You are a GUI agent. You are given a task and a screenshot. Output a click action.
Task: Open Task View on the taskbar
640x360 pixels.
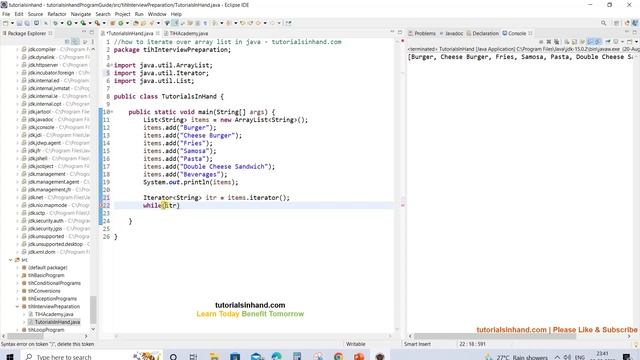click(193, 357)
